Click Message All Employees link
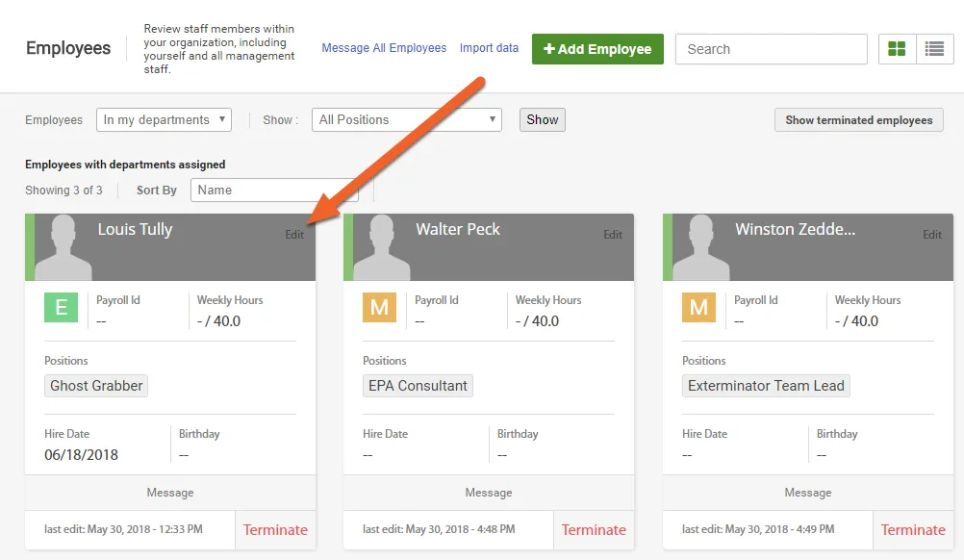Image resolution: width=964 pixels, height=560 pixels. pos(384,48)
